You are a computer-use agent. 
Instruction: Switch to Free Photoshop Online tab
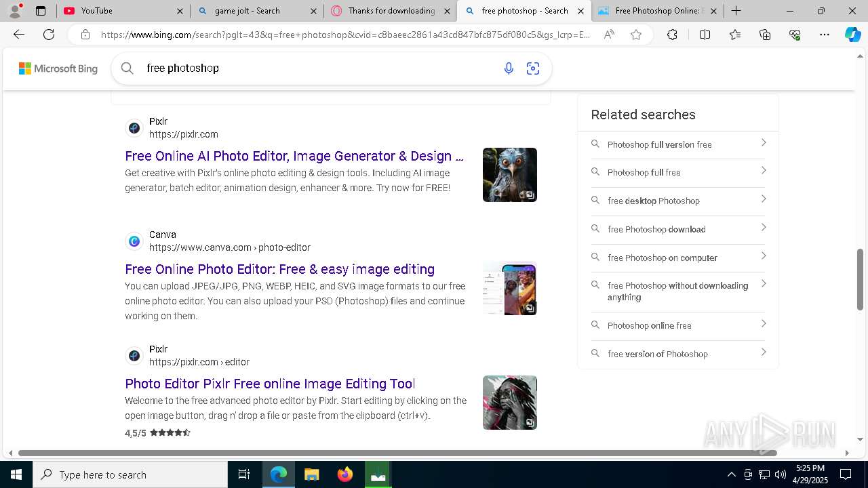(x=656, y=11)
